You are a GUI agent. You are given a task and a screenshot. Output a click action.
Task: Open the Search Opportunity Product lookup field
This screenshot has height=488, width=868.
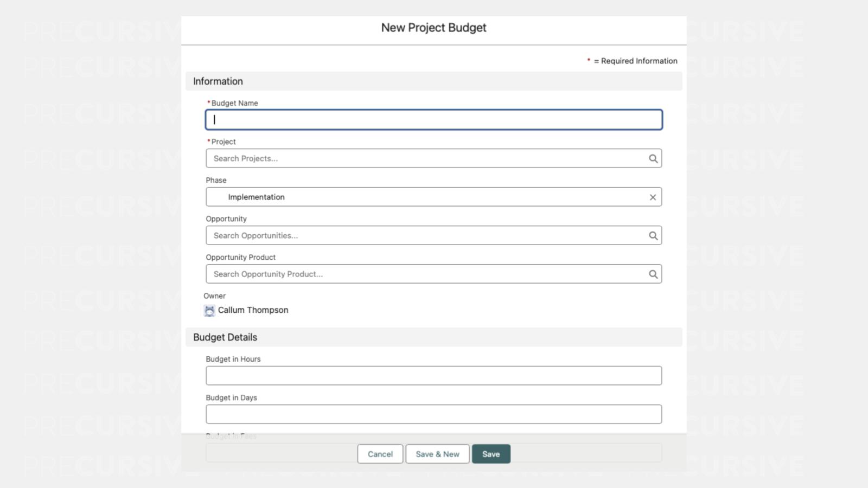tap(423, 274)
